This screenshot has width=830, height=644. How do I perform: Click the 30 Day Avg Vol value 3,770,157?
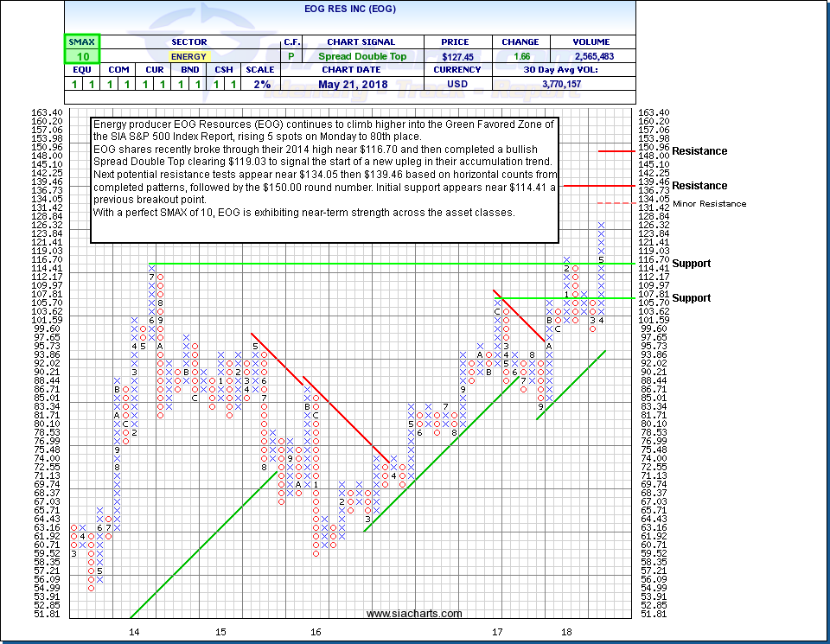(x=591, y=84)
